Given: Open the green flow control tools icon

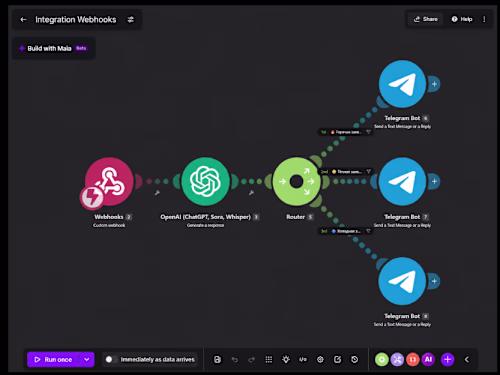Looking at the screenshot, I should click(382, 359).
